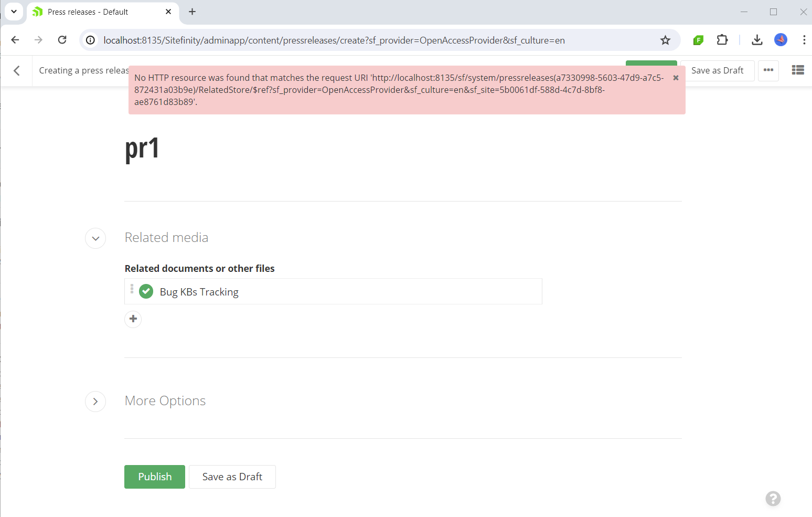Click the Creating a press release label
Viewport: 812px width, 517px height.
[x=84, y=71]
